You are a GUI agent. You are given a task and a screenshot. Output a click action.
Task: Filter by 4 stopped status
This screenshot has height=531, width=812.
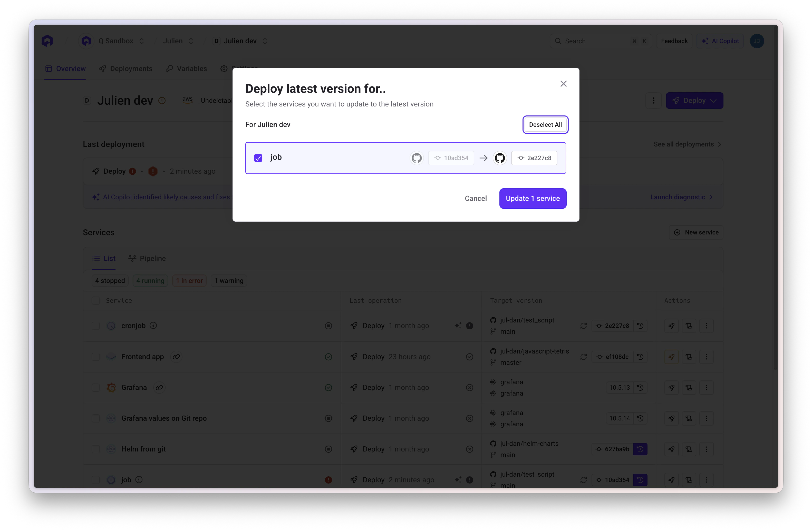point(110,281)
